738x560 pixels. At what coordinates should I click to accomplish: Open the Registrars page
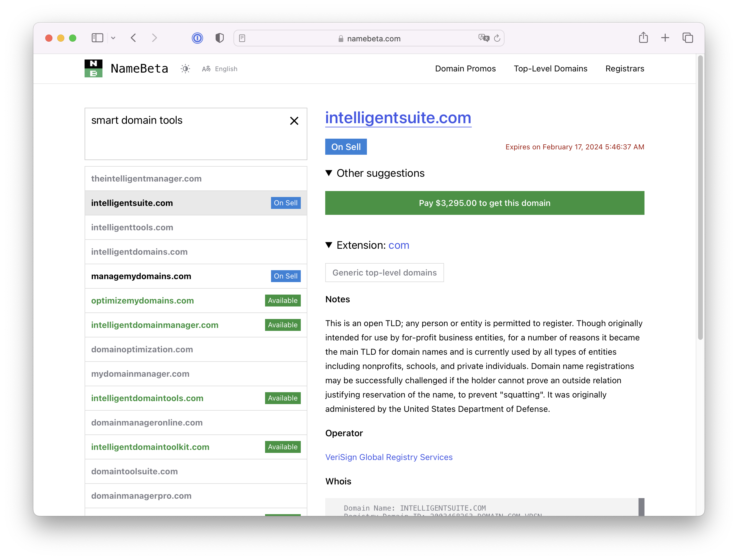(x=625, y=69)
